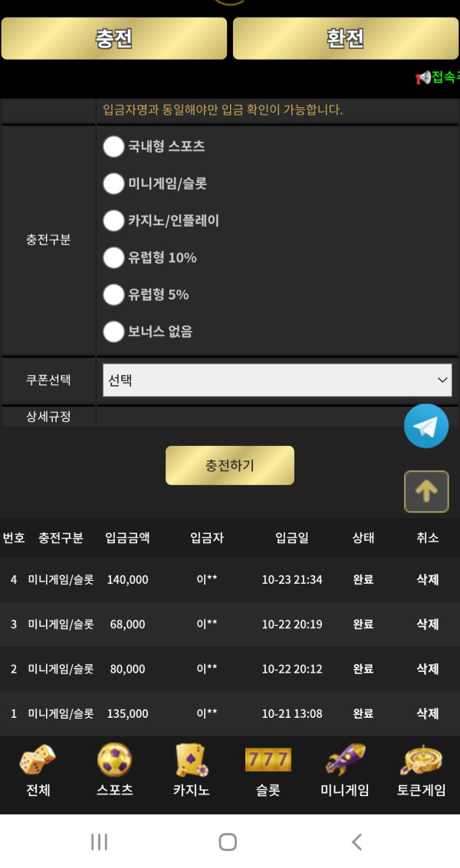Switch to the 충전 tab
The height and width of the screenshot is (868, 460).
click(x=114, y=38)
